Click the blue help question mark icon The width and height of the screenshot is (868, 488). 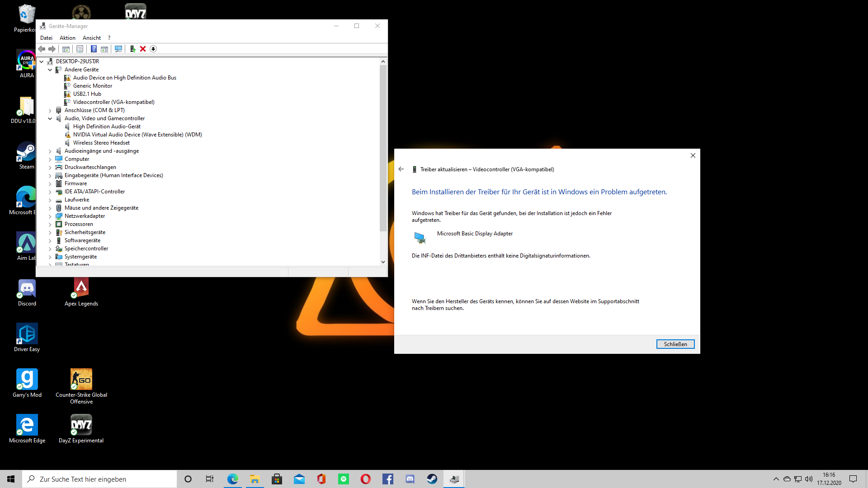(94, 49)
